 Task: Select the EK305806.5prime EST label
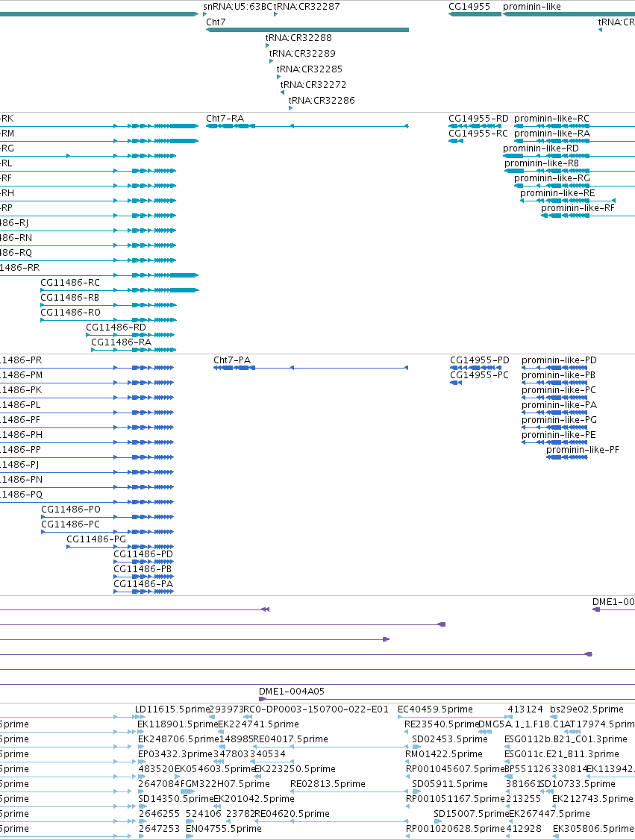point(593,830)
